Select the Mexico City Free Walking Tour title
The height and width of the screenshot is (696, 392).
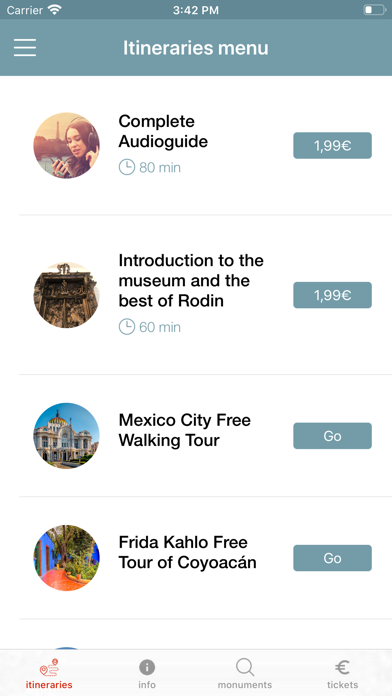click(185, 430)
